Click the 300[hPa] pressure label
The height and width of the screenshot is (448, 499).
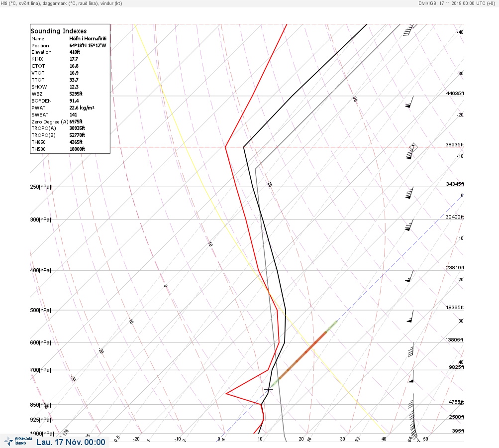click(40, 220)
